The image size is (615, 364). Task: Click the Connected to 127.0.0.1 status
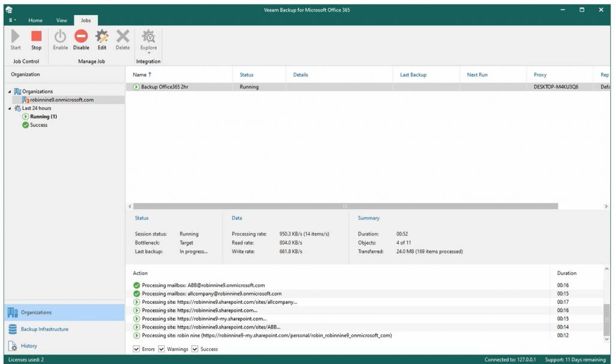pos(510,359)
